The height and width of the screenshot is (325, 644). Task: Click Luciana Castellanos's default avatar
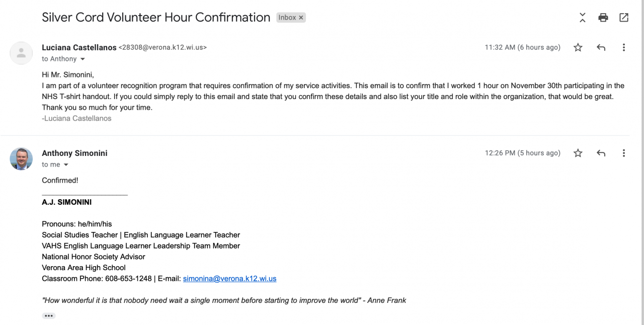pyautogui.click(x=21, y=53)
